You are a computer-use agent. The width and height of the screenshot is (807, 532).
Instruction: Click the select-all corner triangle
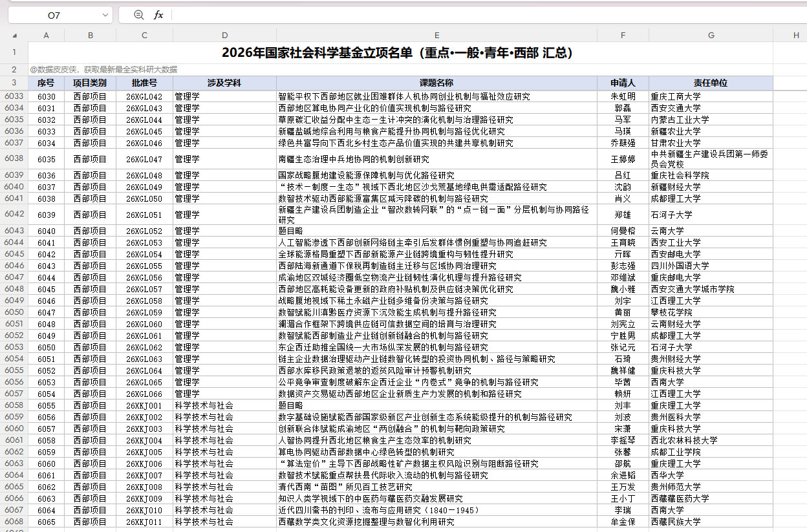click(14, 36)
